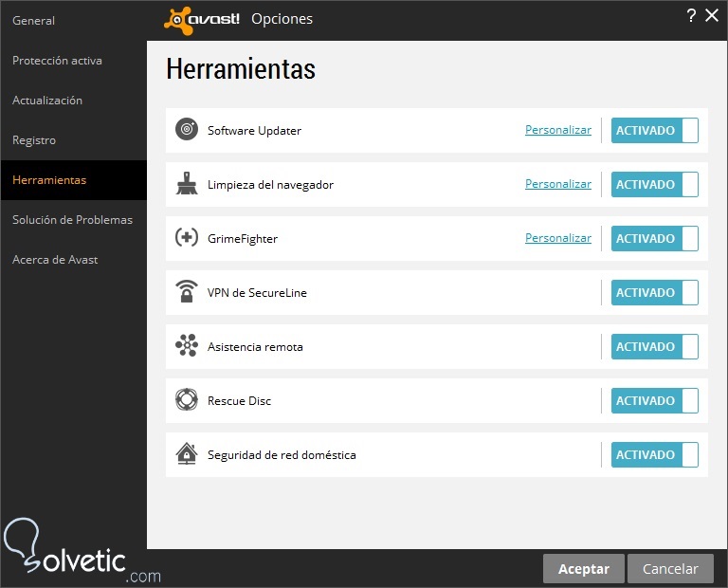
Task: Click the Asistencia remota label
Action: click(255, 347)
